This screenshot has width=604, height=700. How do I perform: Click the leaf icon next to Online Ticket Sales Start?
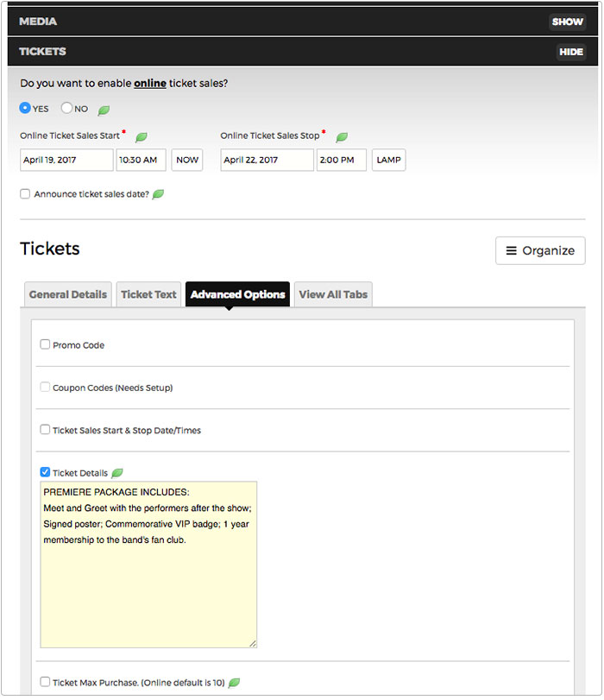[x=141, y=136]
